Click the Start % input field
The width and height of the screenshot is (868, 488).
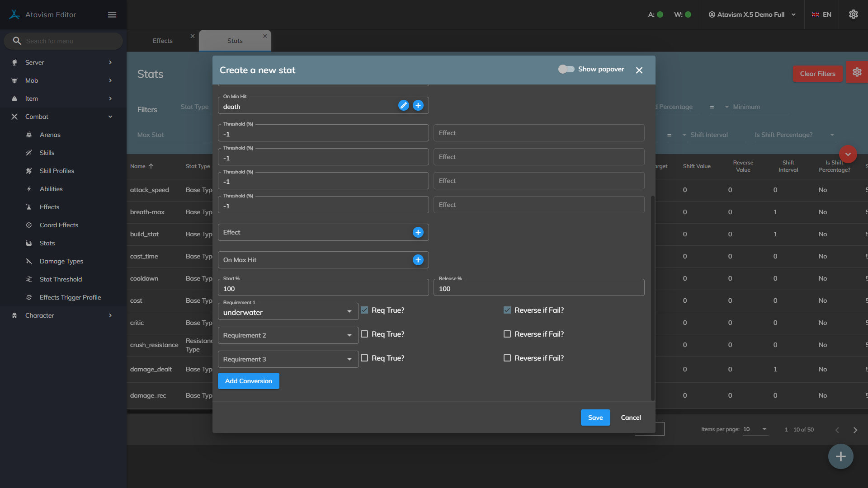tap(323, 288)
